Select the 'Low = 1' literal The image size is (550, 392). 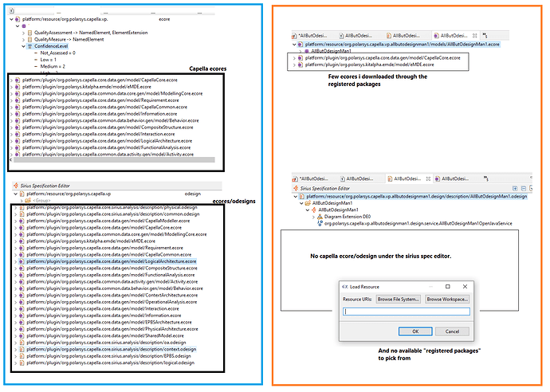[x=49, y=60]
